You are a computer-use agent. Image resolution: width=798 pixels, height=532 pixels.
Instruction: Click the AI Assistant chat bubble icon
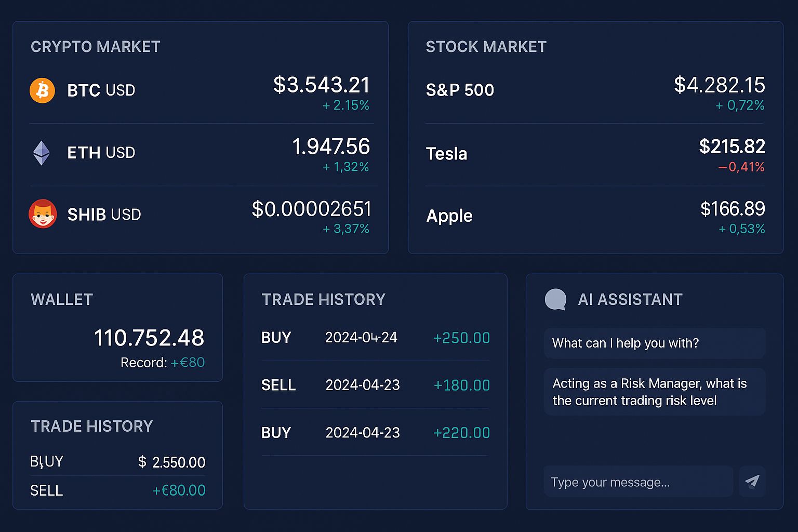point(555,299)
